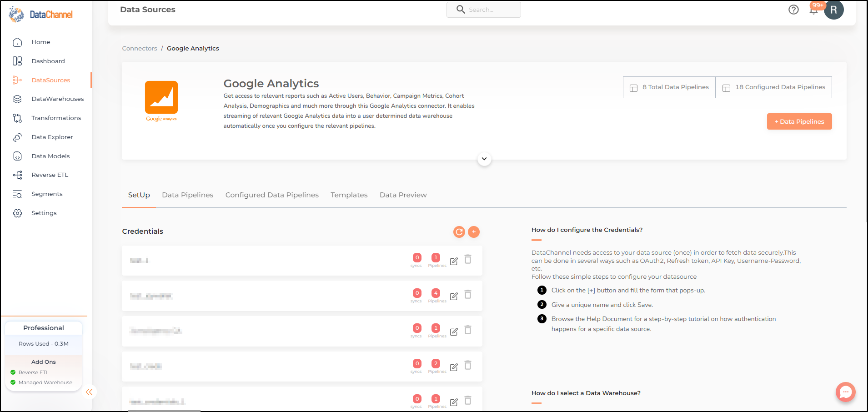Click the Professional plan label
Screen dimensions: 868x412
(44, 328)
